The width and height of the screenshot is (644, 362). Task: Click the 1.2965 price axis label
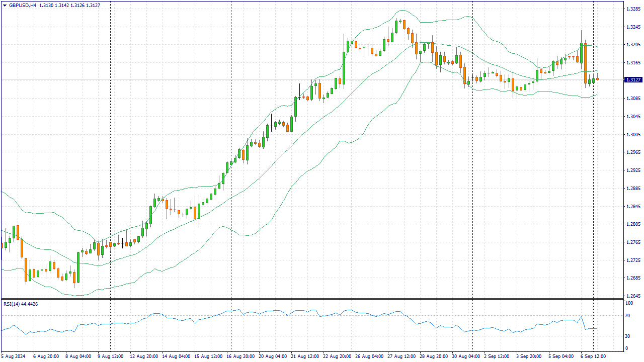click(633, 152)
